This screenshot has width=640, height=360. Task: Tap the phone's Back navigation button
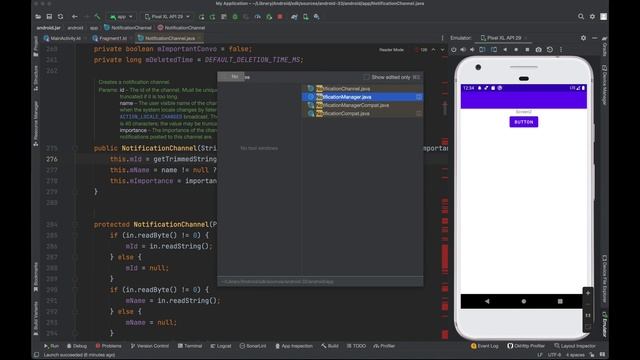(x=487, y=301)
